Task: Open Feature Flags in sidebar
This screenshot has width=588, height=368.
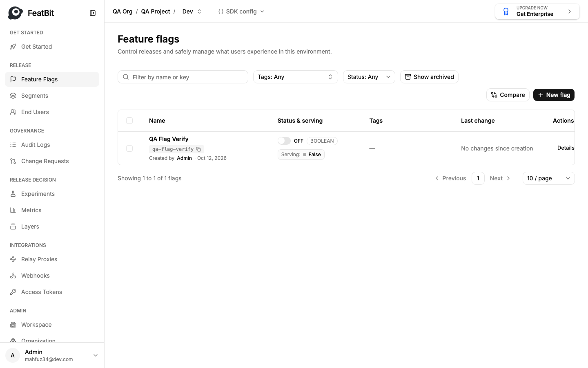Action: click(52, 79)
